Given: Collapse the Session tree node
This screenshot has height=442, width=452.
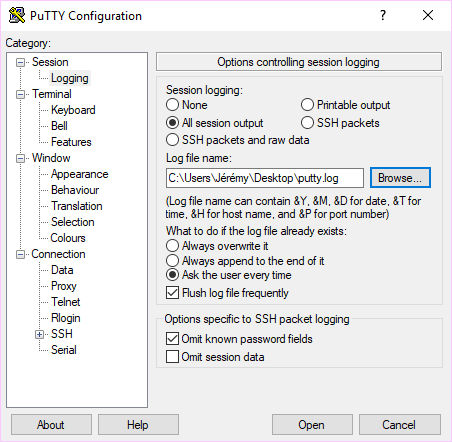Looking at the screenshot, I should [x=21, y=62].
